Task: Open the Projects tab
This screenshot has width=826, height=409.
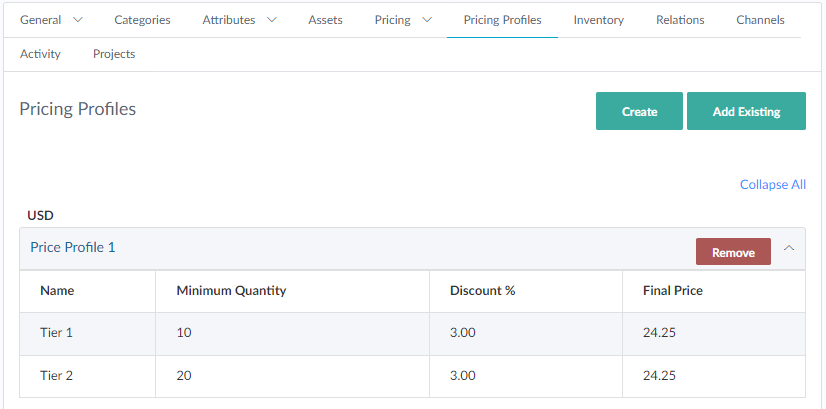Action: [x=114, y=54]
